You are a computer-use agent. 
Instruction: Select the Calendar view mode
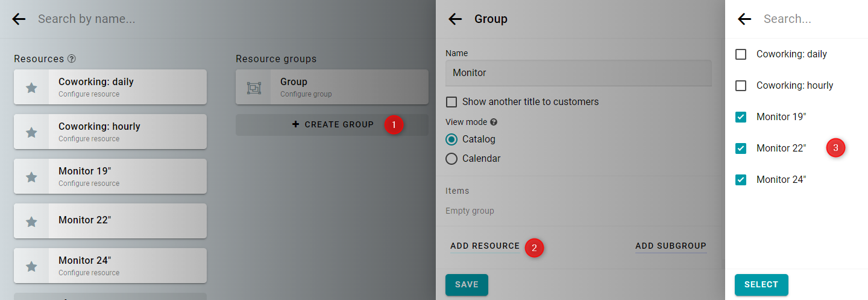(451, 159)
